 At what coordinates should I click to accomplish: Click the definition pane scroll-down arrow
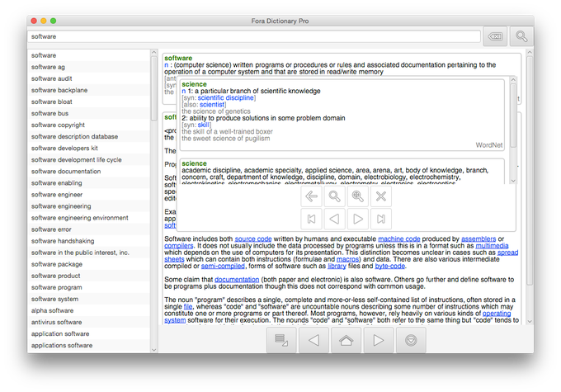coord(530,322)
